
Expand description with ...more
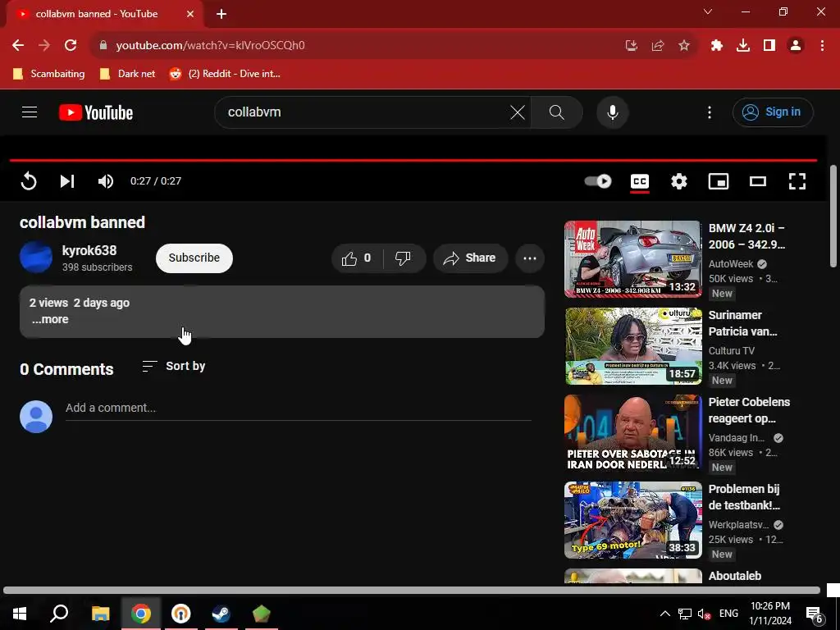pyautogui.click(x=50, y=319)
